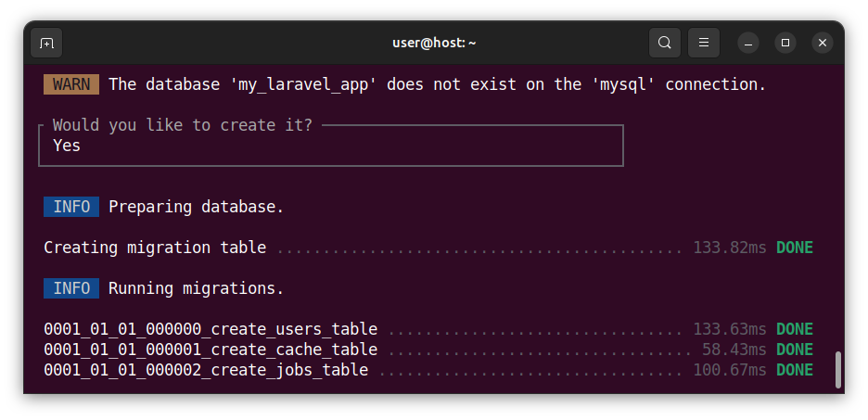Click DONE for create_cache_table
This screenshot has height=420, width=868.
[795, 350]
